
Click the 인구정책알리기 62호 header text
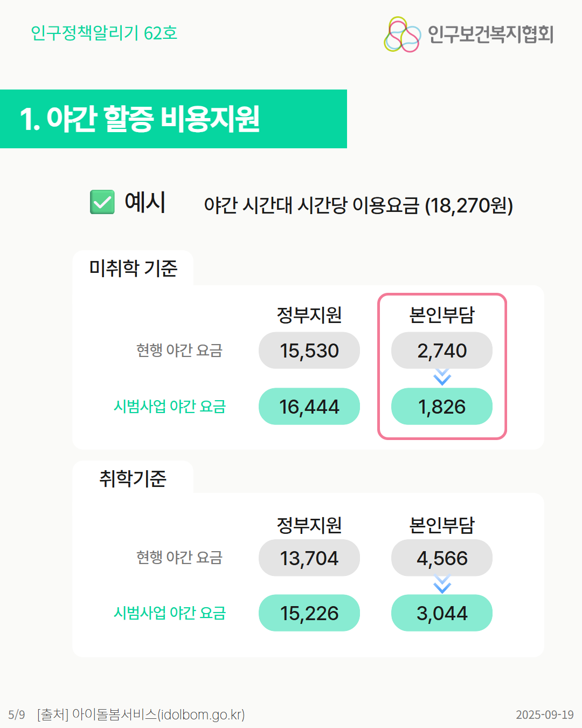[x=104, y=33]
